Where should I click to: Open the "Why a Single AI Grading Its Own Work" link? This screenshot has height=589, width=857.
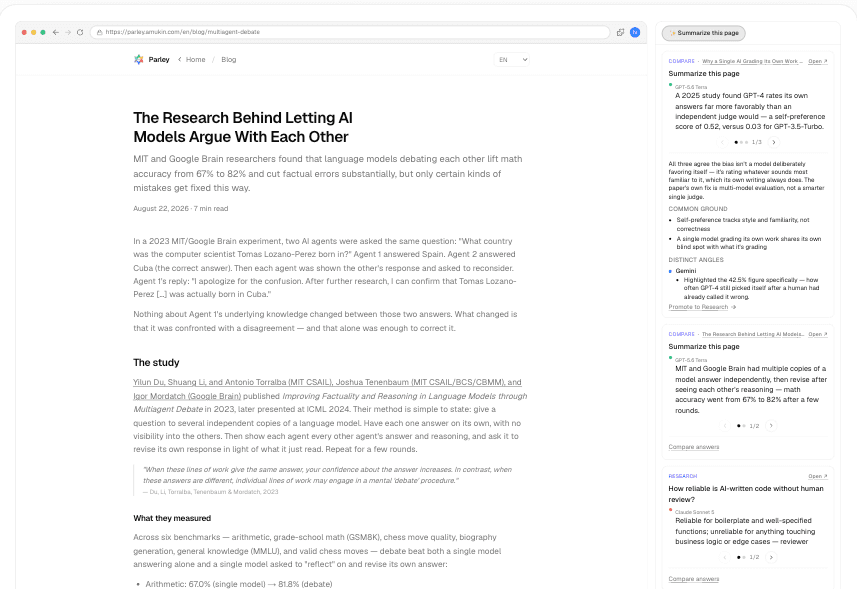click(752, 61)
